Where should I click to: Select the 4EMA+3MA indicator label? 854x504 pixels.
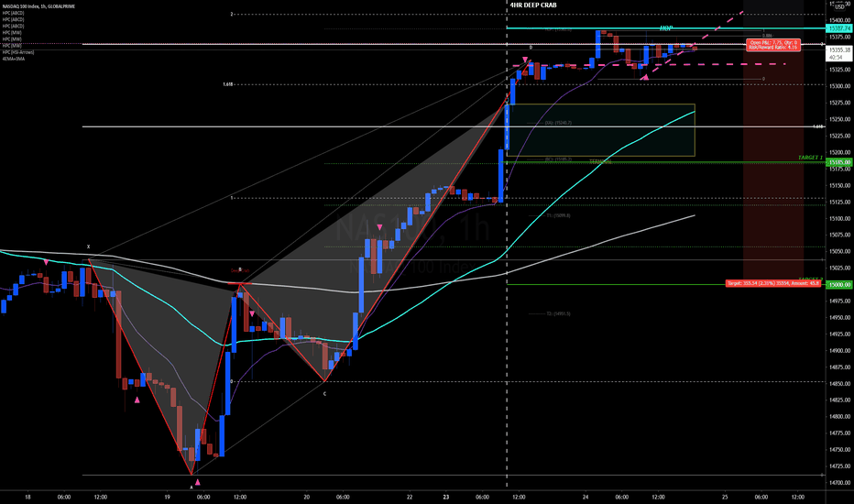tap(13, 59)
